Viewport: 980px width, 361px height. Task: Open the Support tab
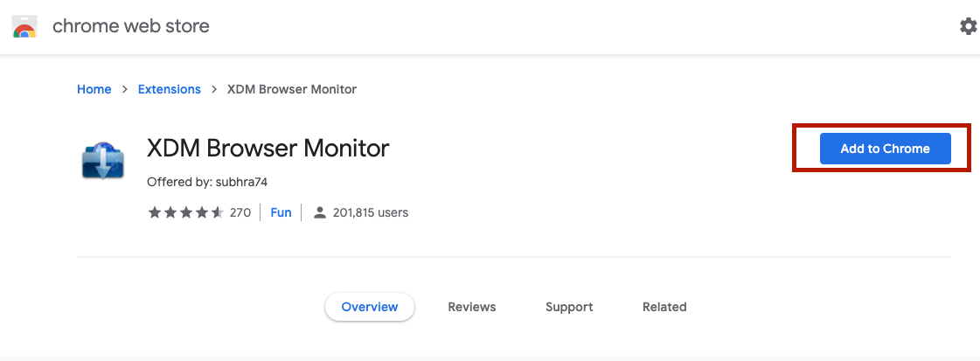coord(569,307)
